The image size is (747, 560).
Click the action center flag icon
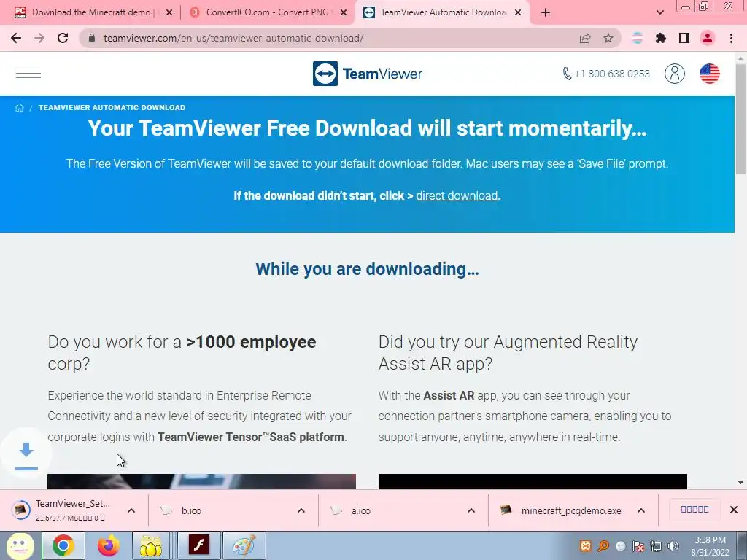pos(638,546)
